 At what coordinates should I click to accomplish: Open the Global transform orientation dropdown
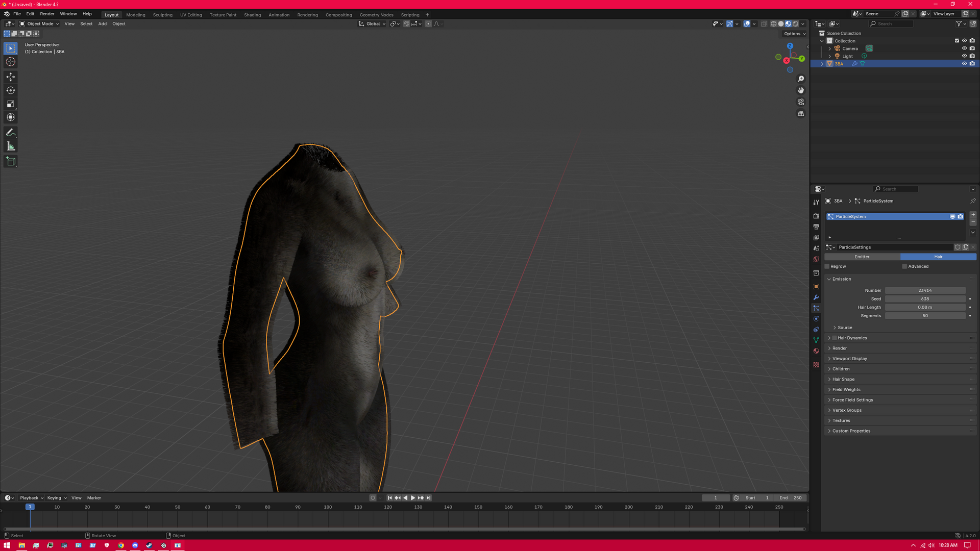pos(372,24)
